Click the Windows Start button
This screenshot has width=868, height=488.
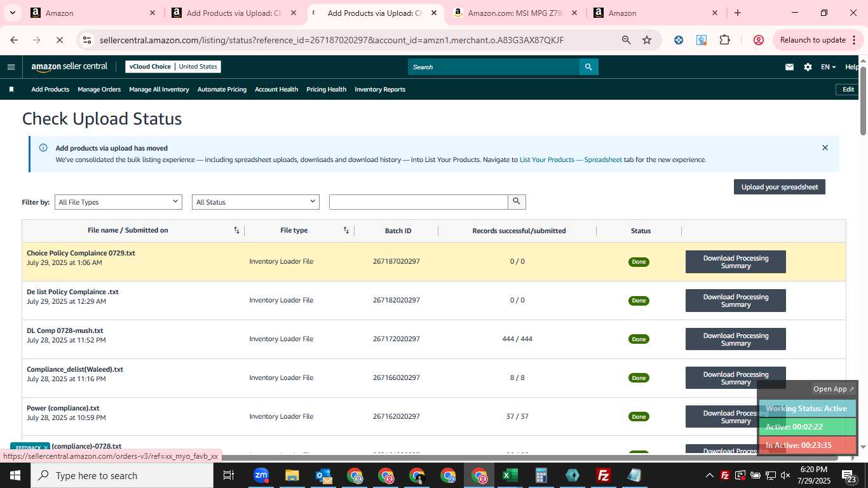15,475
